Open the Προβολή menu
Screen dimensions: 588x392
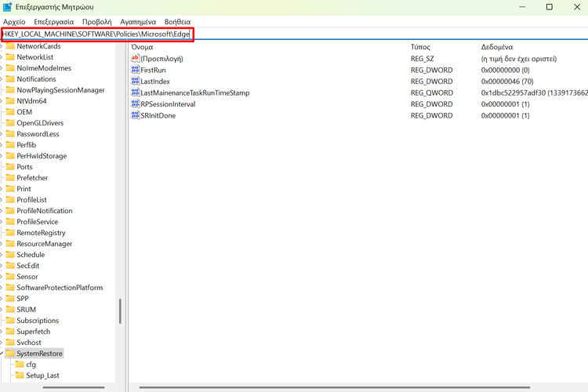coord(96,22)
